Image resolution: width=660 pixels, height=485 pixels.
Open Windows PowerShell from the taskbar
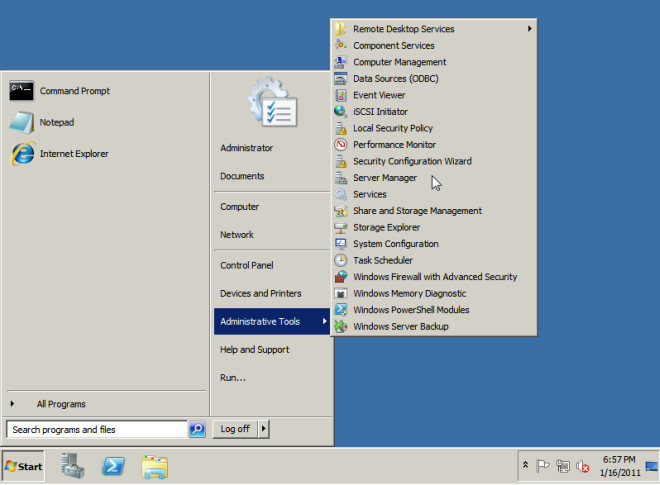[x=114, y=466]
